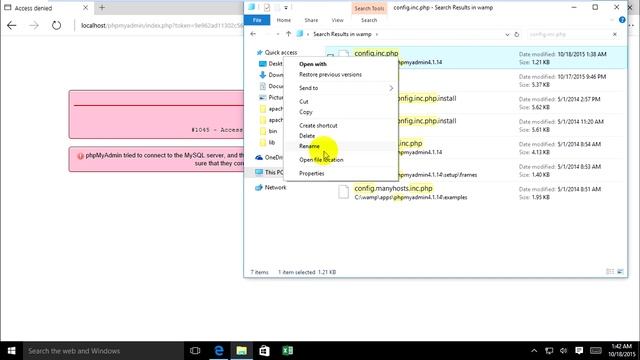Open Task View from taskbar

click(x=195, y=351)
